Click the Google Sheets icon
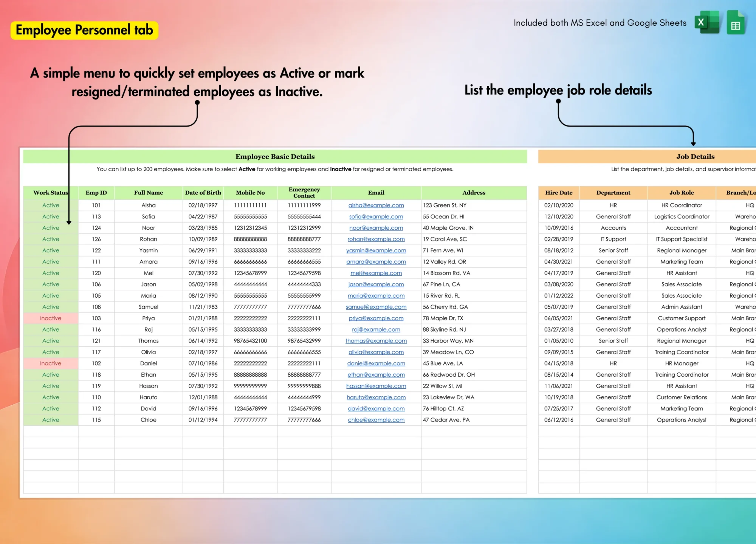The height and width of the screenshot is (544, 756). click(736, 22)
